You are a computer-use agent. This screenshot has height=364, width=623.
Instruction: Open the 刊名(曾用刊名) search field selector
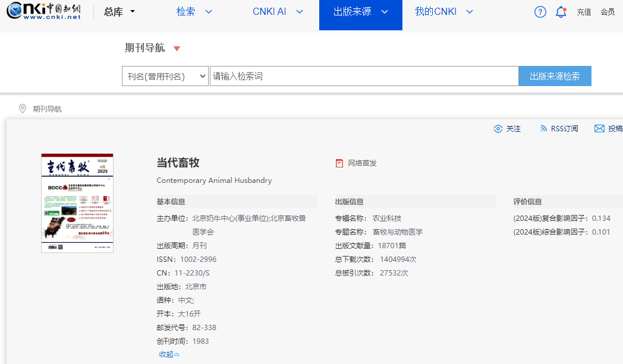point(165,76)
